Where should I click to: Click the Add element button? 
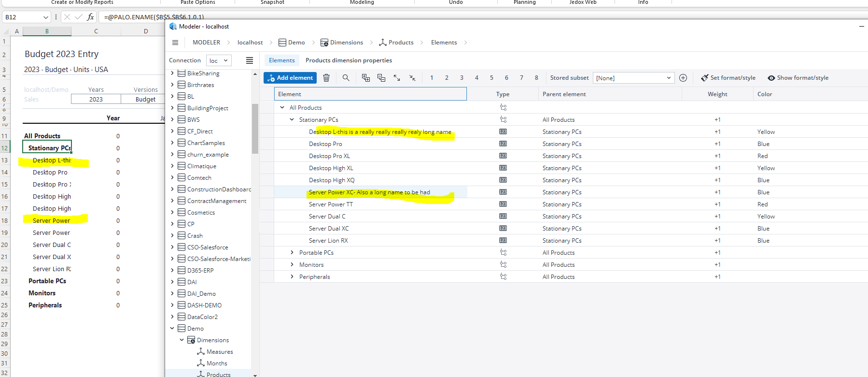[290, 78]
